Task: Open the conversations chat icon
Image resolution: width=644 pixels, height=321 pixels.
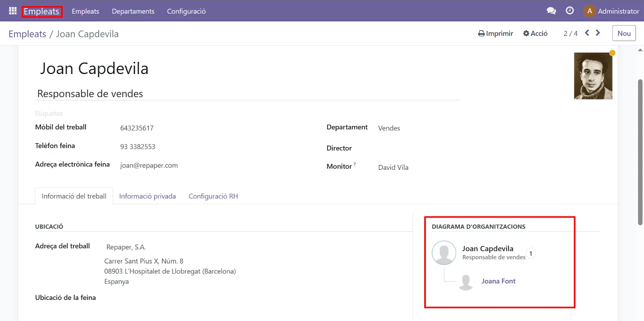Action: [x=551, y=11]
